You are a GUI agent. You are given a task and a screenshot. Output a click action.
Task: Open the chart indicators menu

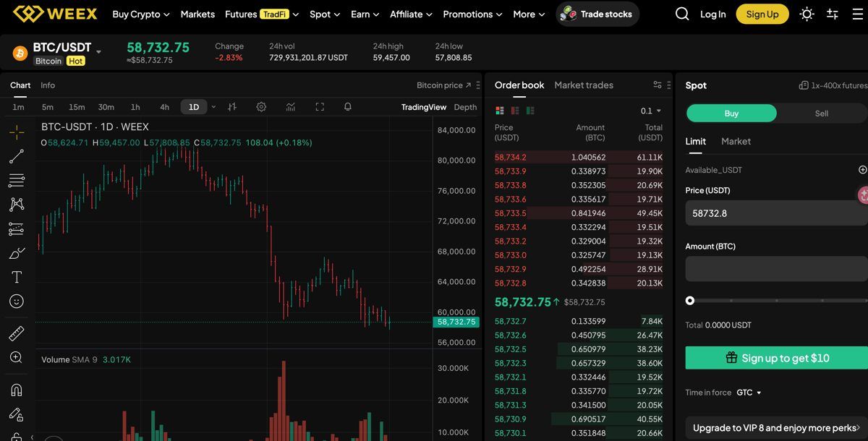pyautogui.click(x=290, y=107)
